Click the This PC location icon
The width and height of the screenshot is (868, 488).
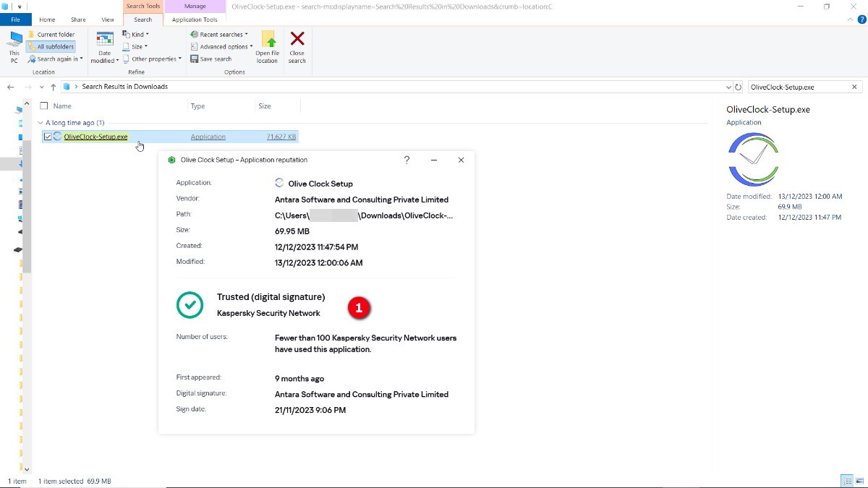(14, 47)
